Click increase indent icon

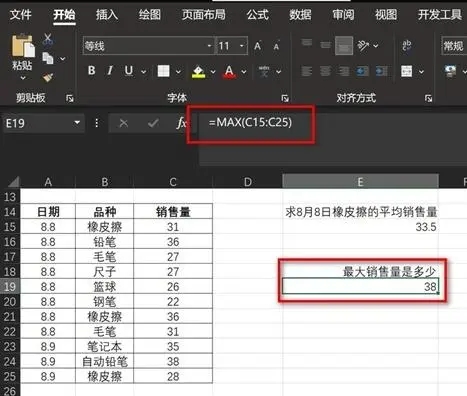tap(382, 71)
